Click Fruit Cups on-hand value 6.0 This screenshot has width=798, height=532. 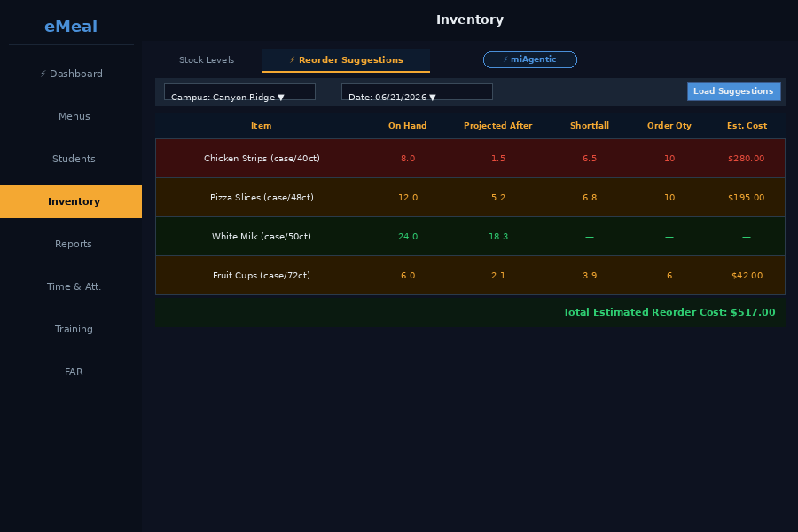pyautogui.click(x=408, y=276)
